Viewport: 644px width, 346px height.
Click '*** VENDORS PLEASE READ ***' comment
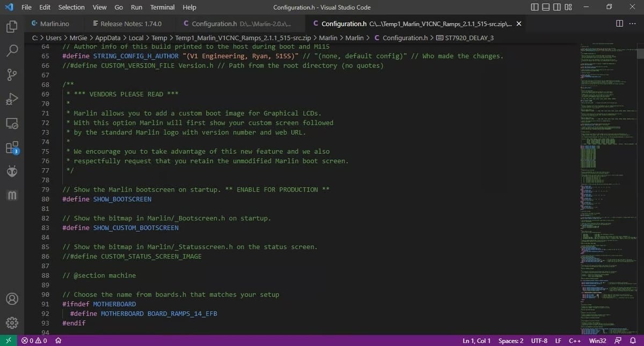coord(126,94)
